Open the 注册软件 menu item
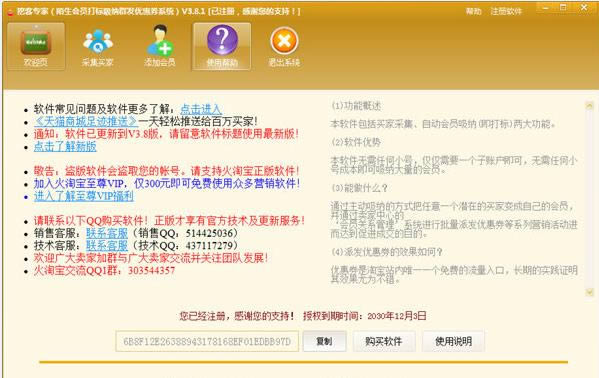This screenshot has height=378, width=599. tap(506, 11)
